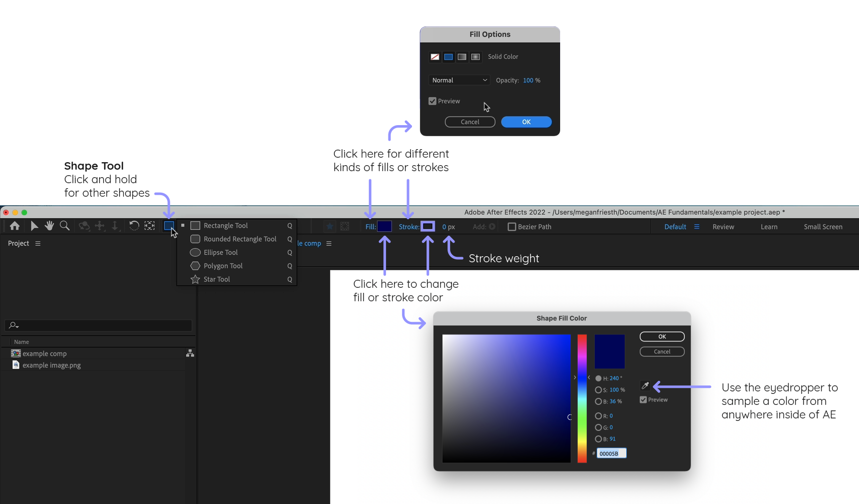
Task: Switch to the Review workspace
Action: coord(723,226)
